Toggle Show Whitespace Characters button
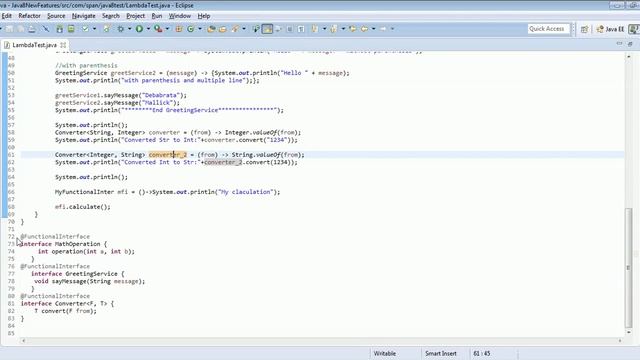This screenshot has width=640, height=360. (301, 29)
